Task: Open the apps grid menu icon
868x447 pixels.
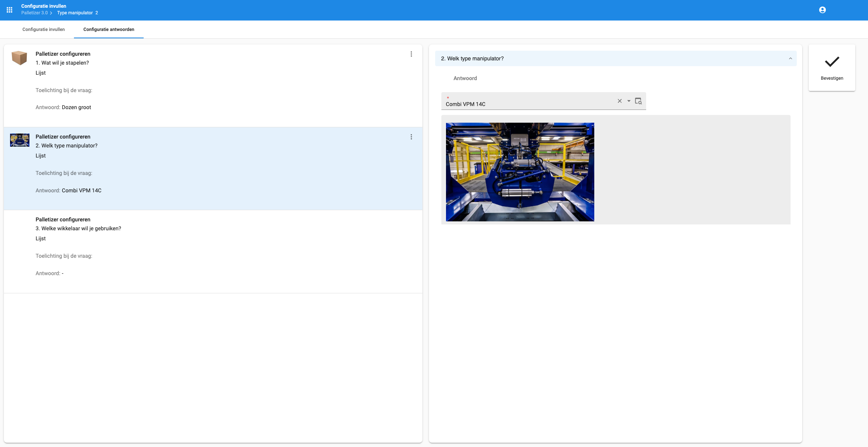Action: pos(10,10)
